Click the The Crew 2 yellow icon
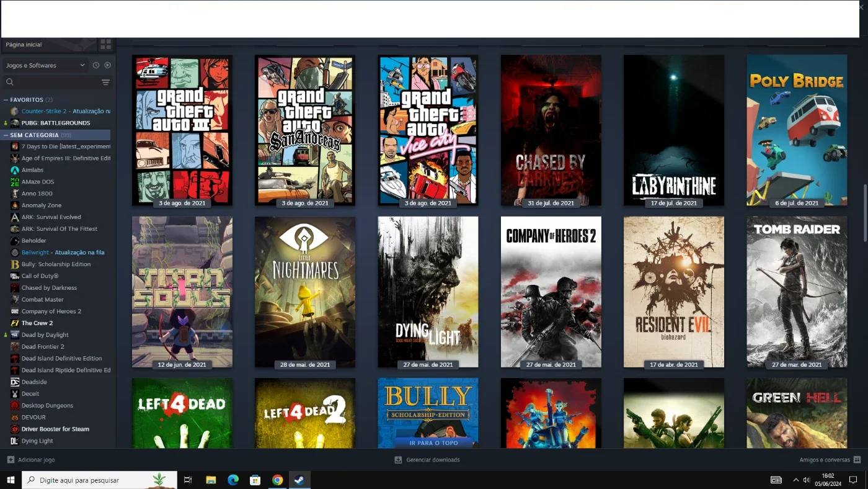Viewport: 868px width, 489px height. click(x=15, y=323)
